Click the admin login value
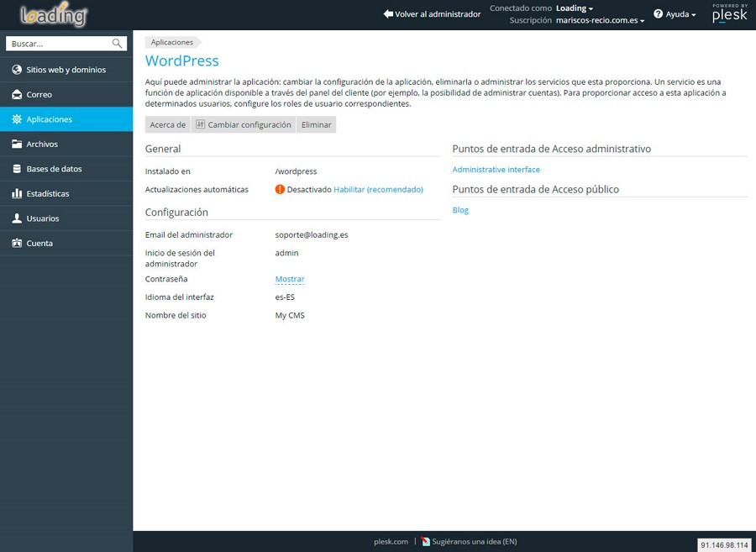Image resolution: width=756 pixels, height=552 pixels. [287, 253]
